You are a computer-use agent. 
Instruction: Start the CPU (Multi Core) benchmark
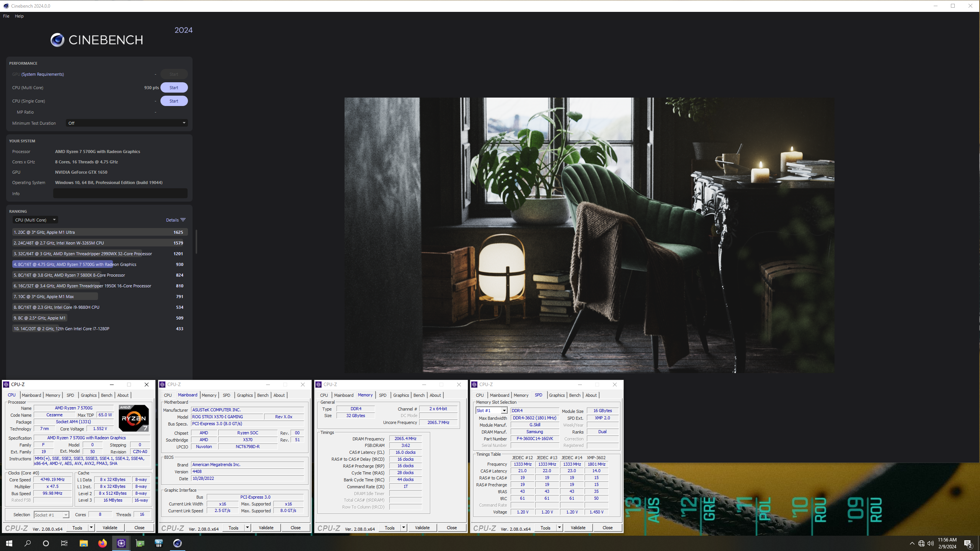[174, 88]
